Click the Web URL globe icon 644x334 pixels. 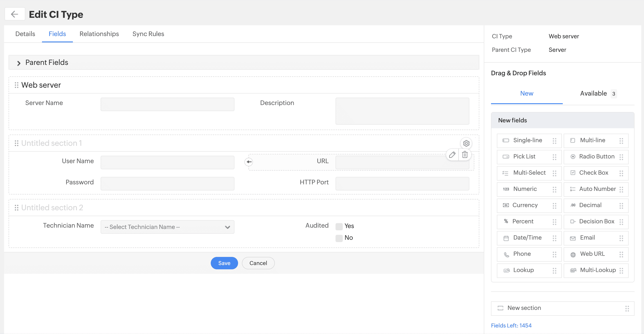(x=573, y=254)
